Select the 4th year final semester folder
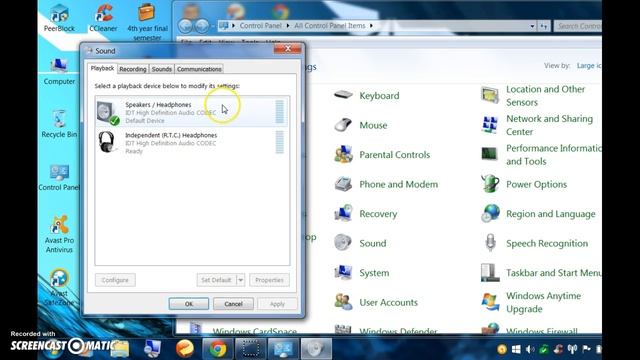Screen dimensions: 640x360 [x=147, y=21]
